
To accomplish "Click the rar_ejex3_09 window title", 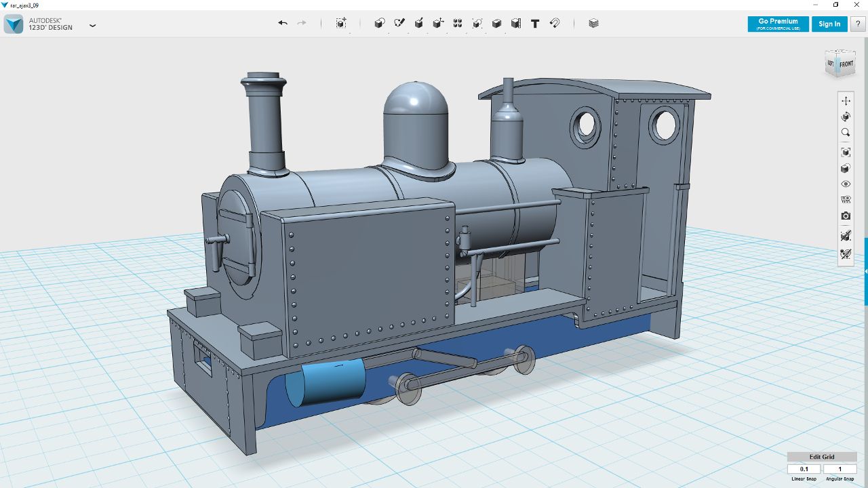I will [24, 5].
